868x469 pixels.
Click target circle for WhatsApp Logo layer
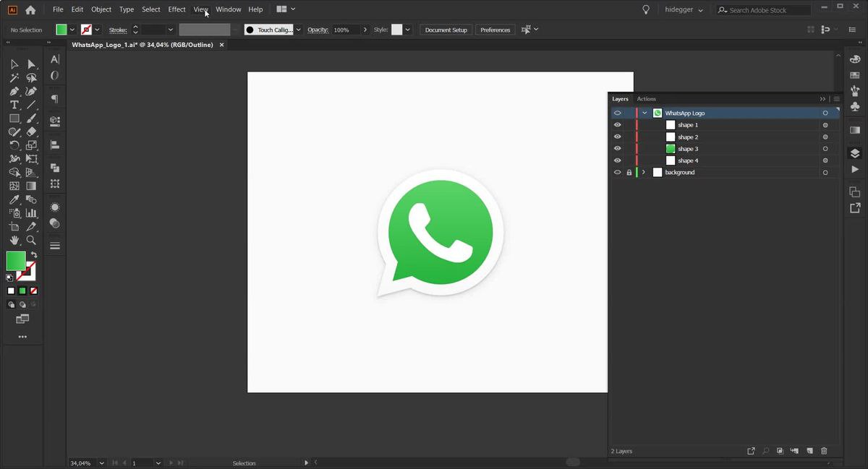click(x=825, y=113)
